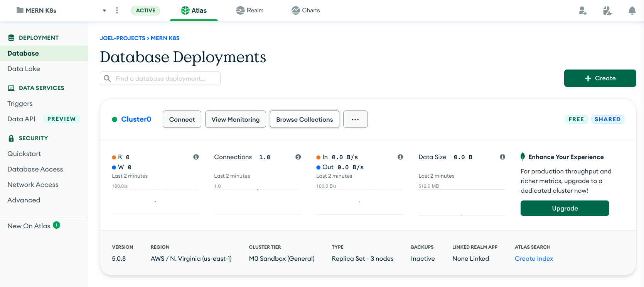Open project options vertical dots menu
Screen dimensions: 644x287
117,10
